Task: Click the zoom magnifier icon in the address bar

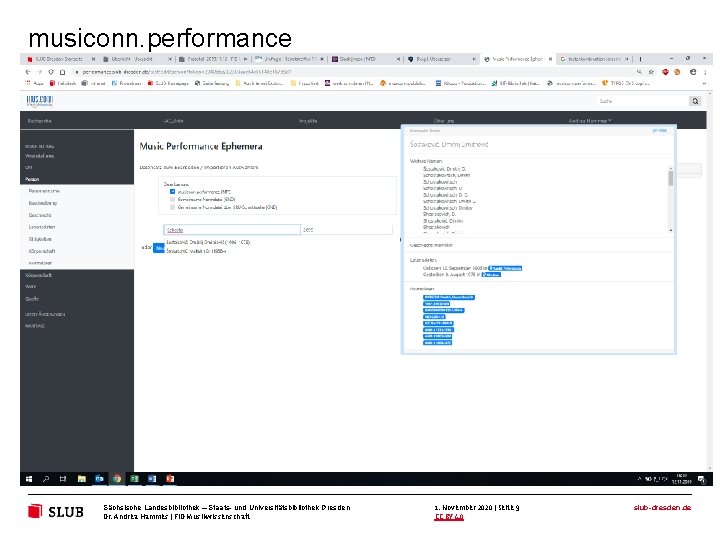Action: tap(639, 72)
